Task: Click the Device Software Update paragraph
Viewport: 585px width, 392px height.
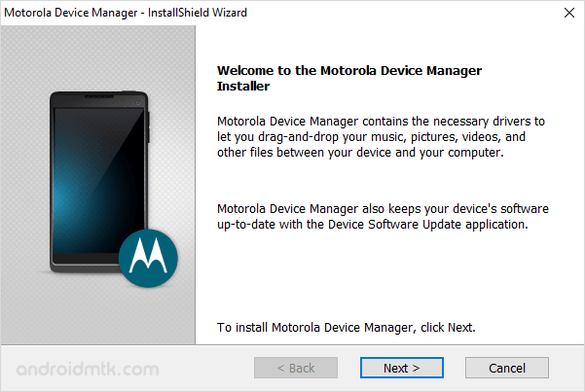Action: tap(383, 216)
